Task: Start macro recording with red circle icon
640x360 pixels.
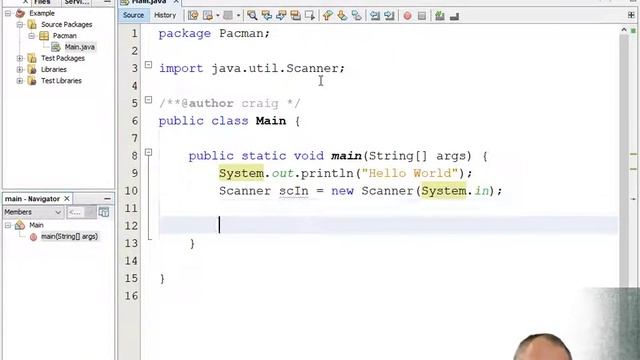Action: pyautogui.click(x=407, y=16)
